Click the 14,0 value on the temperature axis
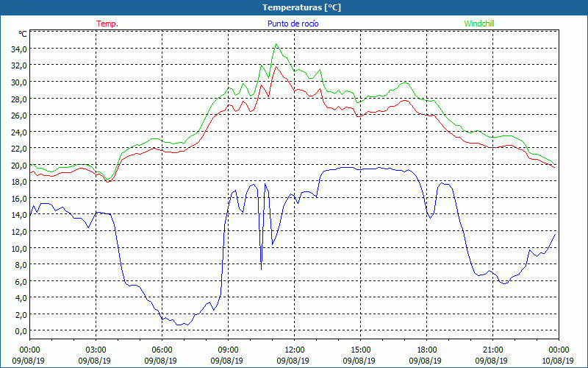Viewport: 588px width, 368px height. click(19, 215)
